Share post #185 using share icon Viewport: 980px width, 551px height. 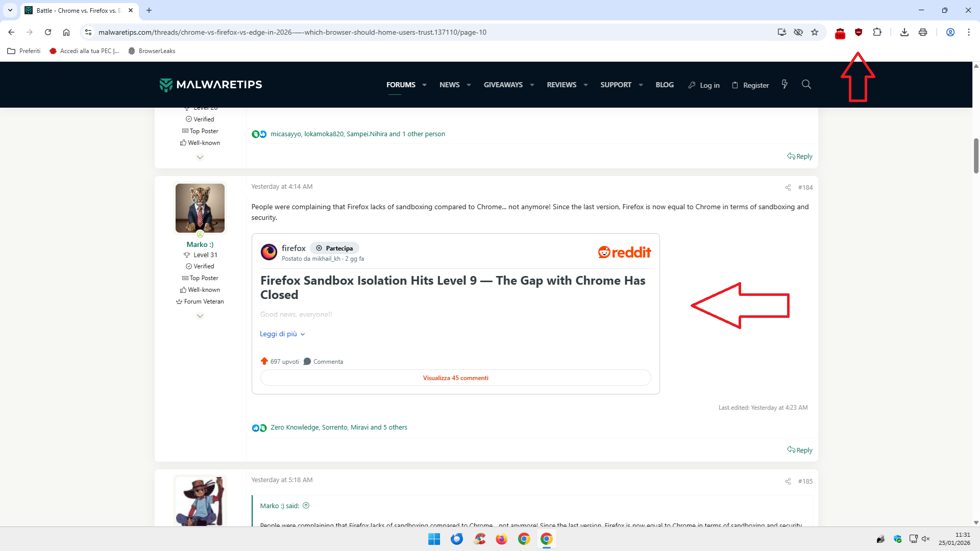click(788, 482)
